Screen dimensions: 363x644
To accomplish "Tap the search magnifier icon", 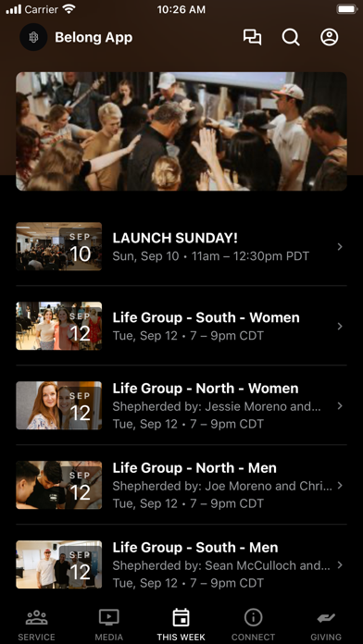I will [x=291, y=37].
